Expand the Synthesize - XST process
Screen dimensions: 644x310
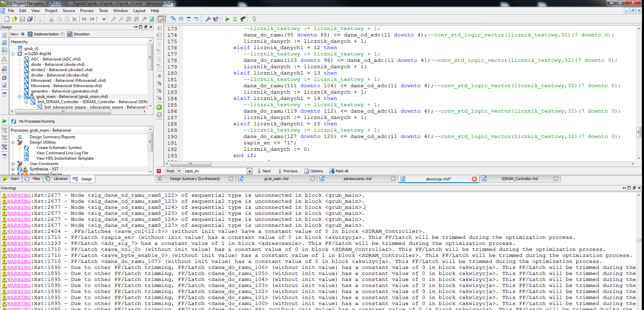(x=13, y=169)
